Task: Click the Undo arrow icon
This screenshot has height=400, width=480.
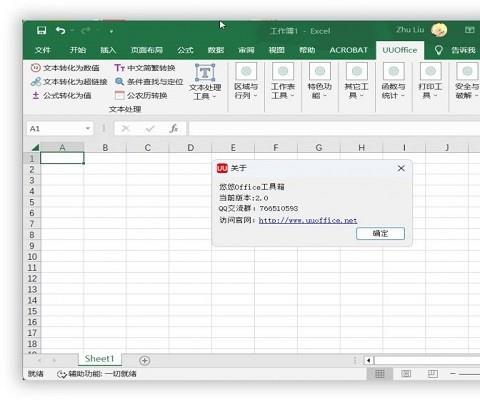Action: 61,31
